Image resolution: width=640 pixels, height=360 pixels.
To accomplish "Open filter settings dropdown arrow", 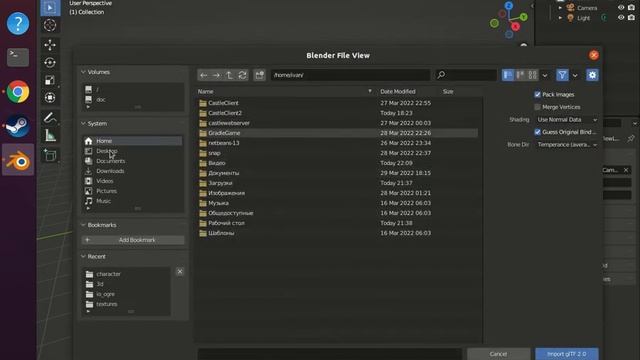I will [575, 76].
